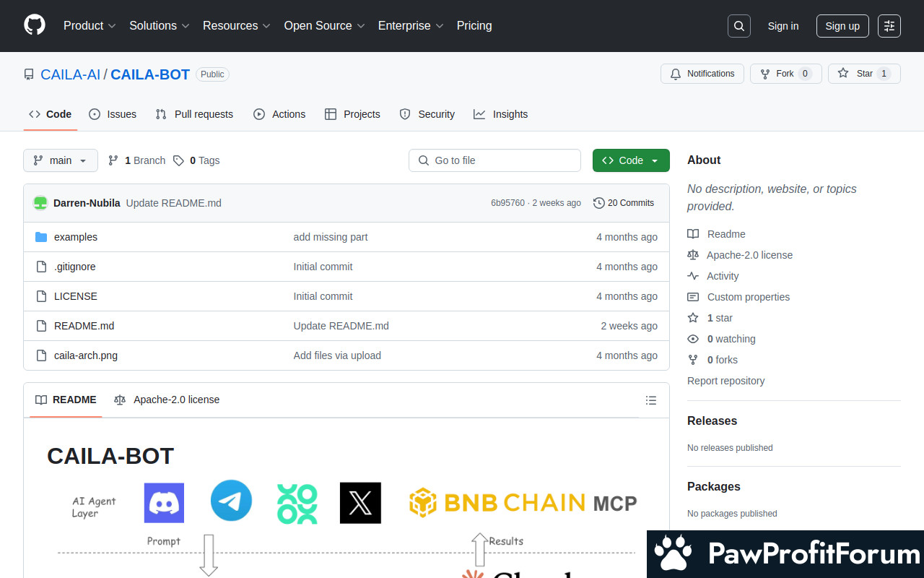Click the commit history clock icon
Screen dimensions: 924x578
pos(598,203)
